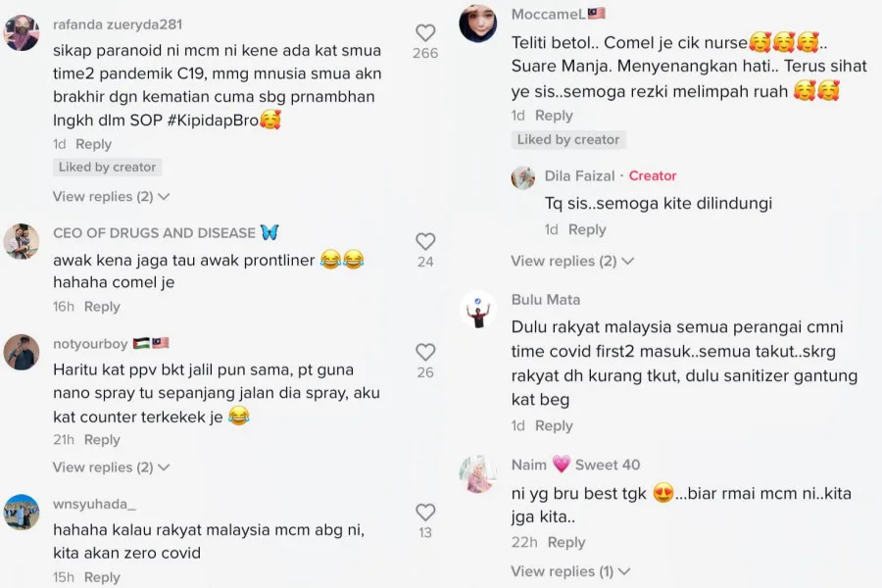This screenshot has height=588, width=882.
Task: Like rafanda zueryda281's comment with the heart
Action: click(x=425, y=33)
